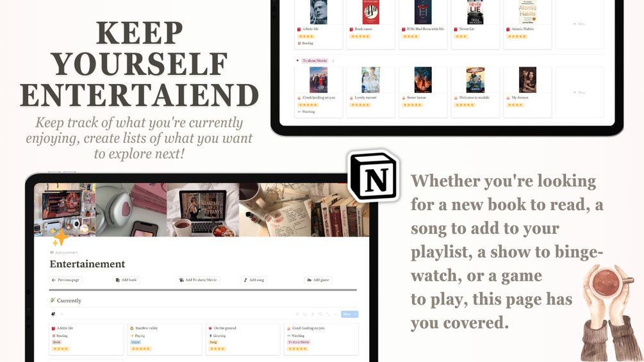This screenshot has width=644, height=362.
Task: Click the Add comment link
Action: (x=63, y=252)
